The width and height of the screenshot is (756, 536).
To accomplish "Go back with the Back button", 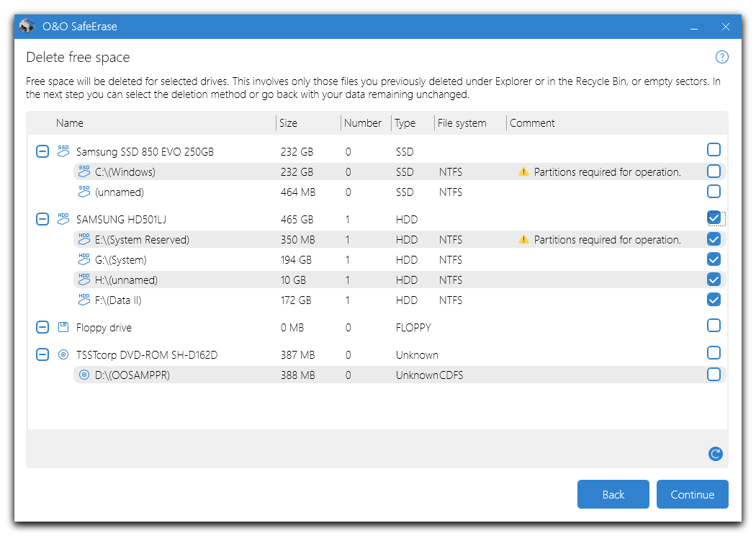I will pos(613,494).
